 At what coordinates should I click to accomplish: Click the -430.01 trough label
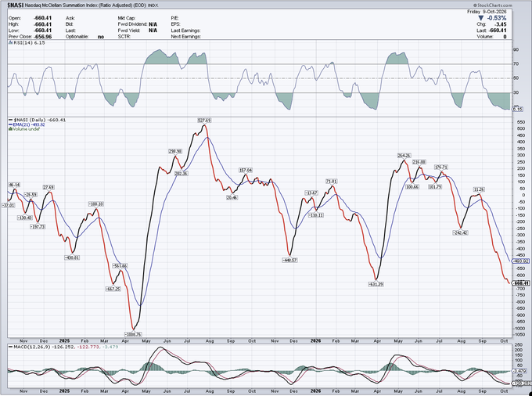click(x=72, y=257)
